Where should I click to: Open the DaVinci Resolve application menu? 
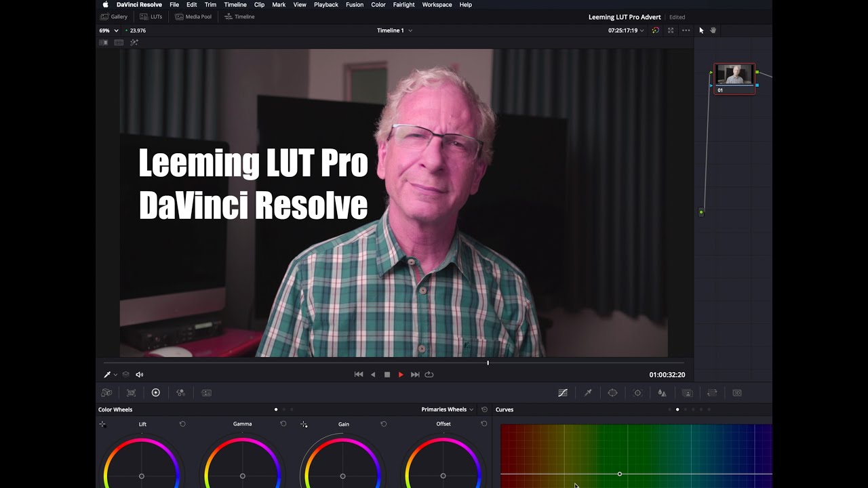coord(139,5)
